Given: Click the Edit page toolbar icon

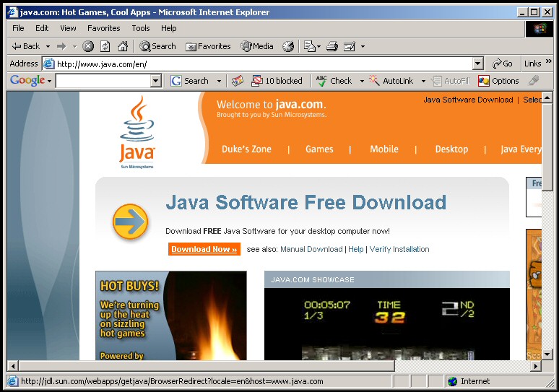Looking at the screenshot, I should [350, 46].
